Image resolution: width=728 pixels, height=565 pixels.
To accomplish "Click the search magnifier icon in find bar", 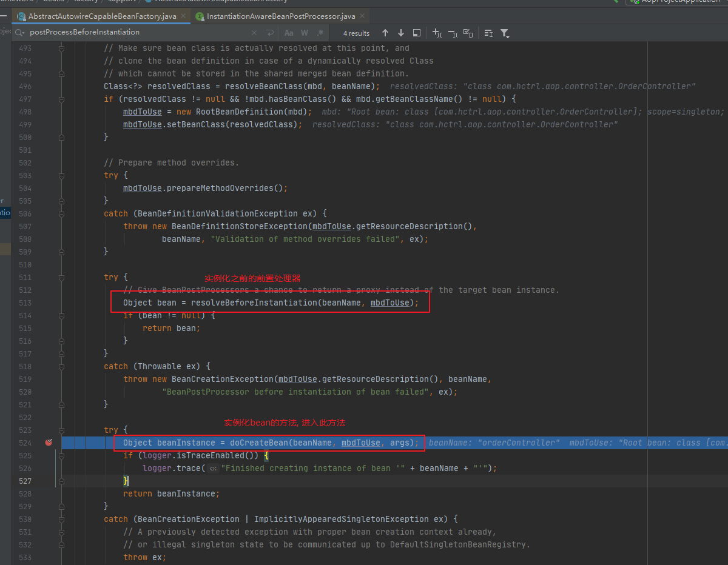I will (x=20, y=32).
